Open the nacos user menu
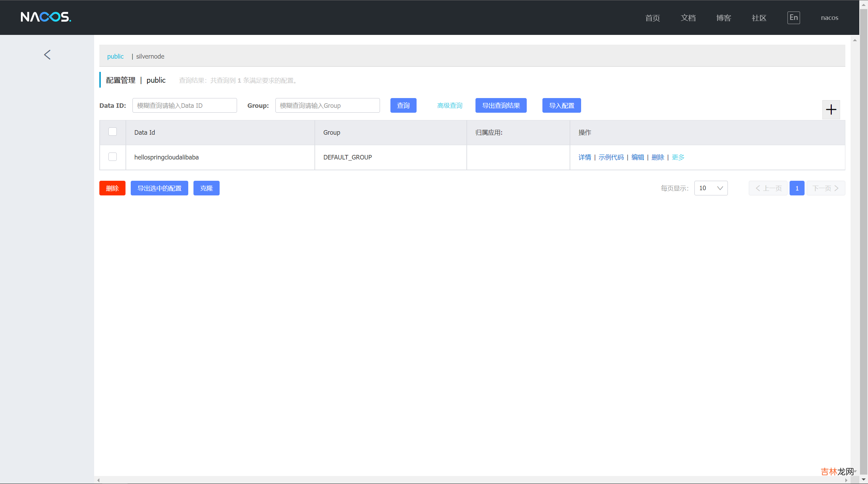This screenshot has height=484, width=868. [829, 18]
